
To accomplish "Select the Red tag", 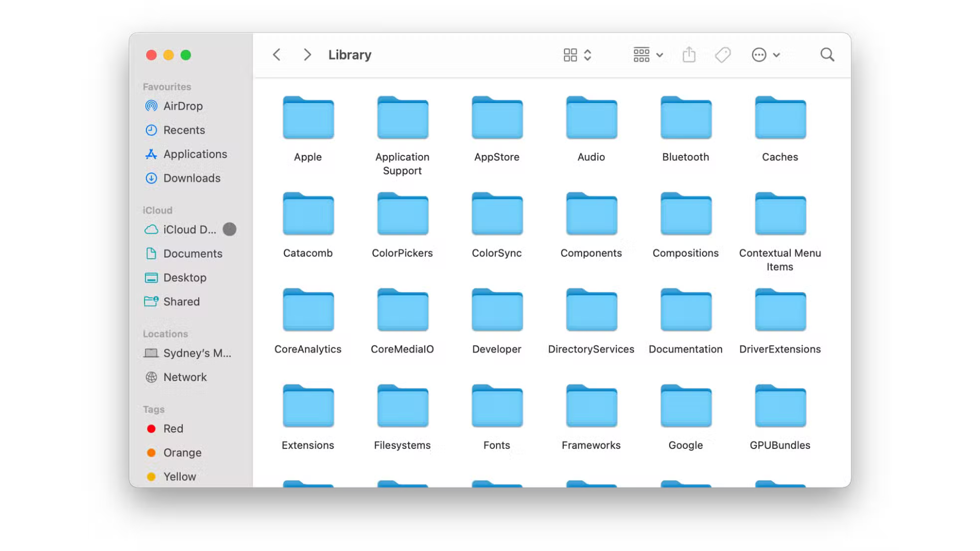I will [x=173, y=429].
